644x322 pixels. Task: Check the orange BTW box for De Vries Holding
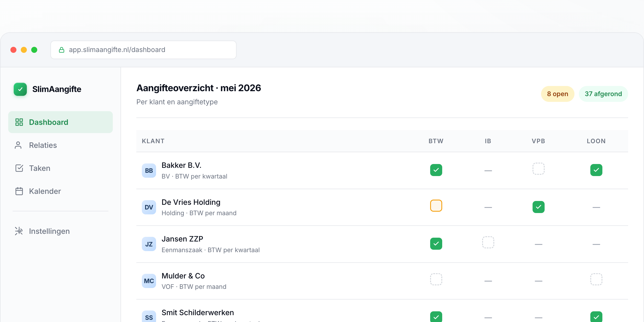[436, 206]
